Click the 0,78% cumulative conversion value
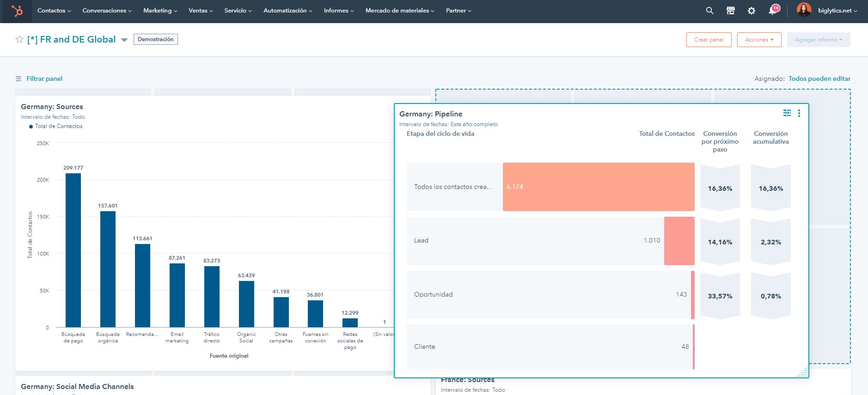Screen dimensions: 868x395 tap(770, 296)
